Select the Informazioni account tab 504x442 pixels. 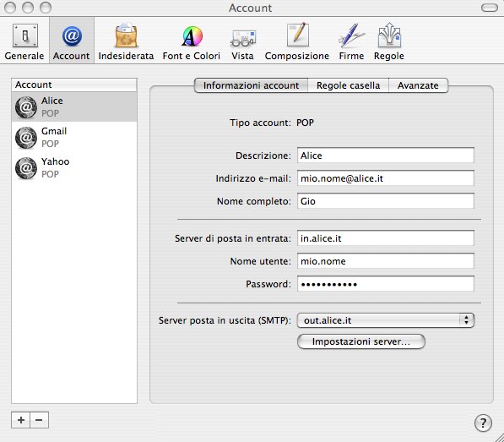pyautogui.click(x=251, y=85)
